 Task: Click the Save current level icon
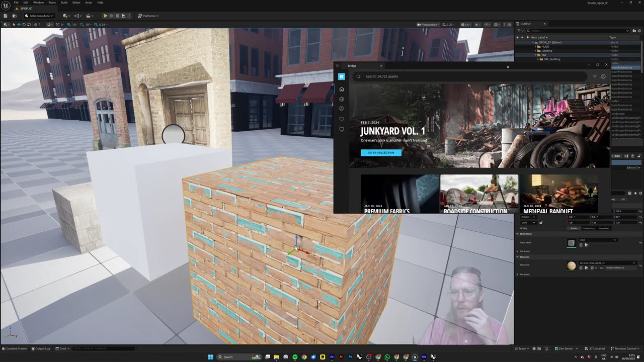[6, 16]
